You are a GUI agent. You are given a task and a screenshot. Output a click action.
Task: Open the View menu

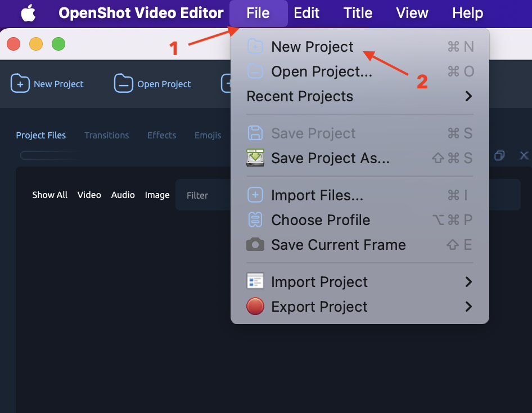pyautogui.click(x=412, y=14)
